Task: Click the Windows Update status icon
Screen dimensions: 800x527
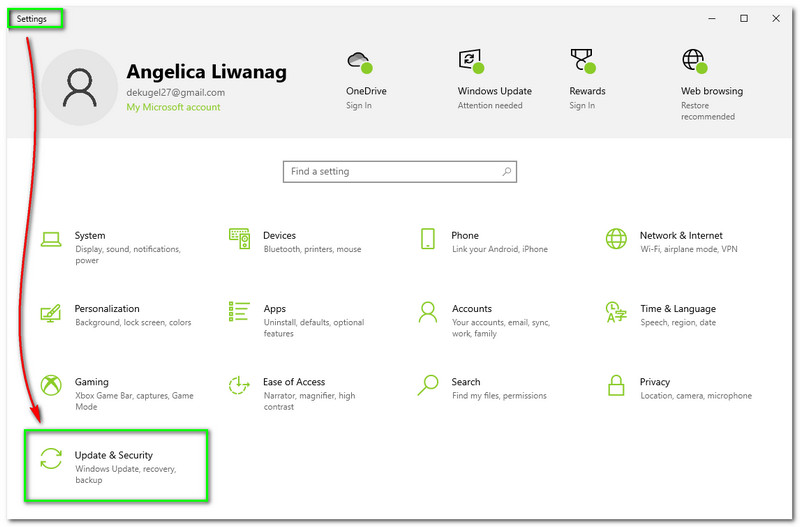Action: [471, 61]
